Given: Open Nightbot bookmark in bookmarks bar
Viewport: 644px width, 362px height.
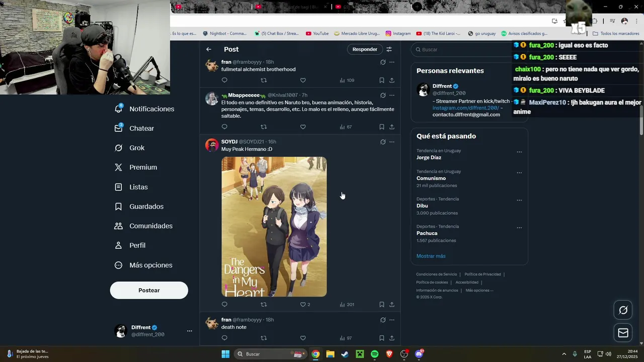Looking at the screenshot, I should (x=224, y=34).
